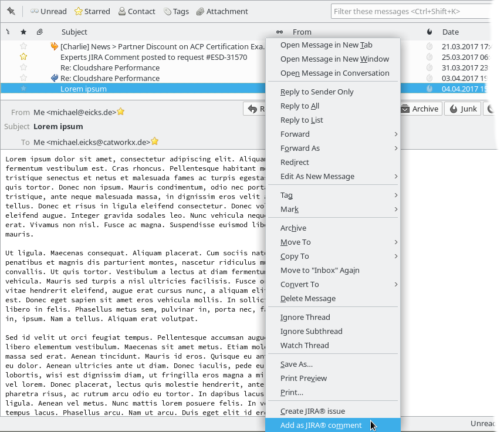
Task: Click the thread column header icon
Action: (8, 32)
